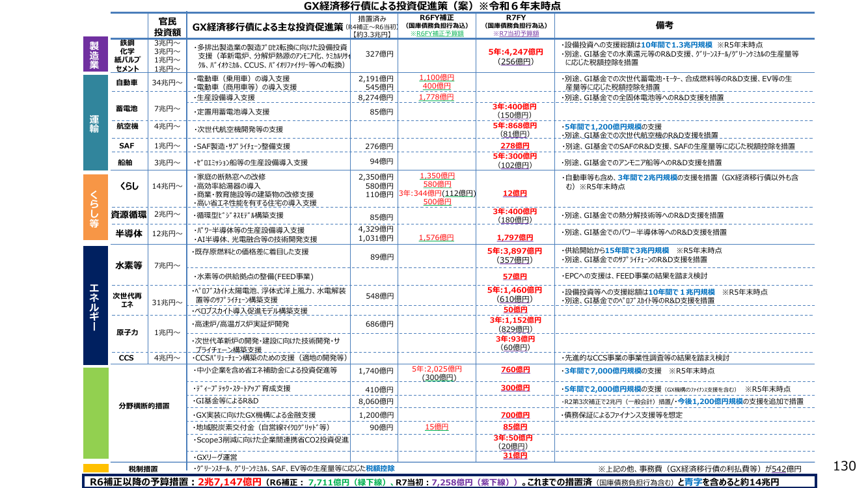Select the "水素等" row label

pyautogui.click(x=129, y=265)
